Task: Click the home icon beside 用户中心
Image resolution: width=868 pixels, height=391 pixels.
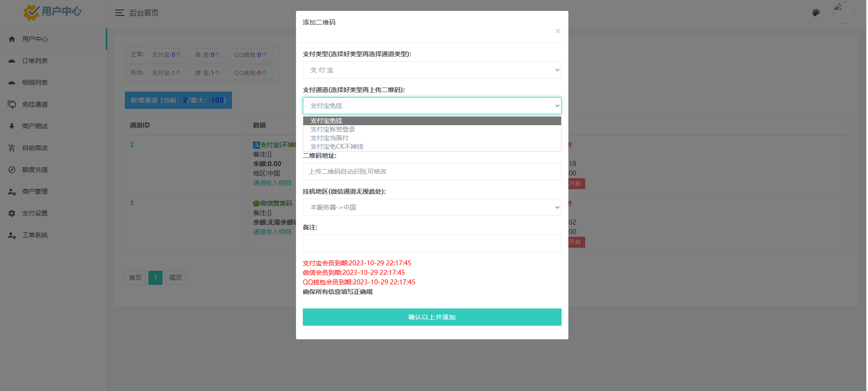Action: (x=12, y=39)
